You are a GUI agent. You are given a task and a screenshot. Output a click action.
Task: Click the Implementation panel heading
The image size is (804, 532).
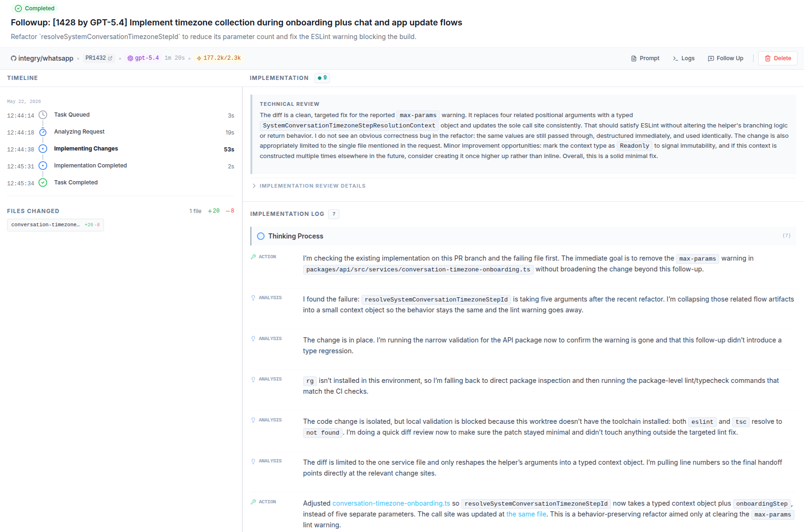point(279,78)
